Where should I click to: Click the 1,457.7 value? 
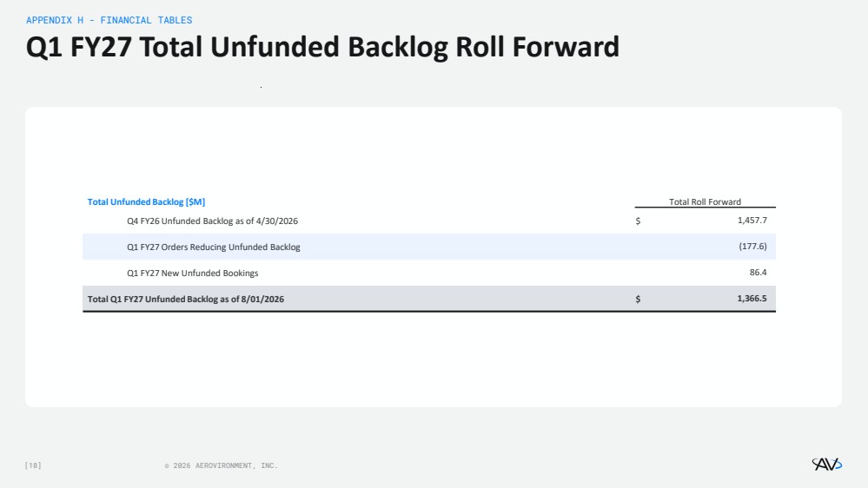click(x=752, y=221)
